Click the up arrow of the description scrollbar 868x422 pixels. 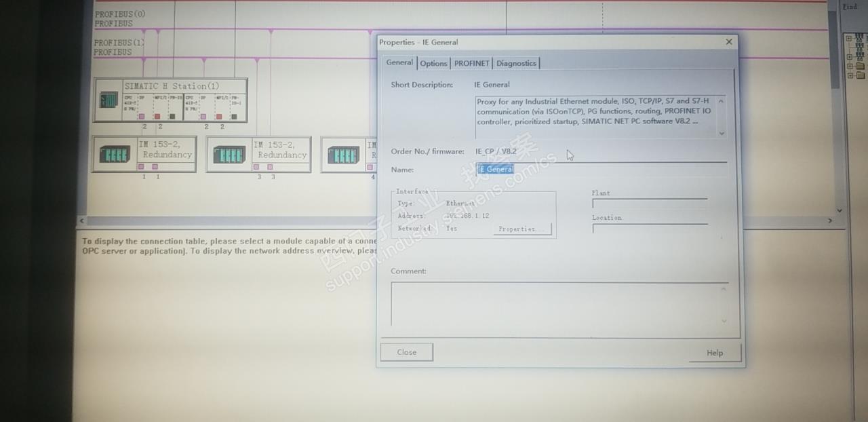(x=721, y=101)
